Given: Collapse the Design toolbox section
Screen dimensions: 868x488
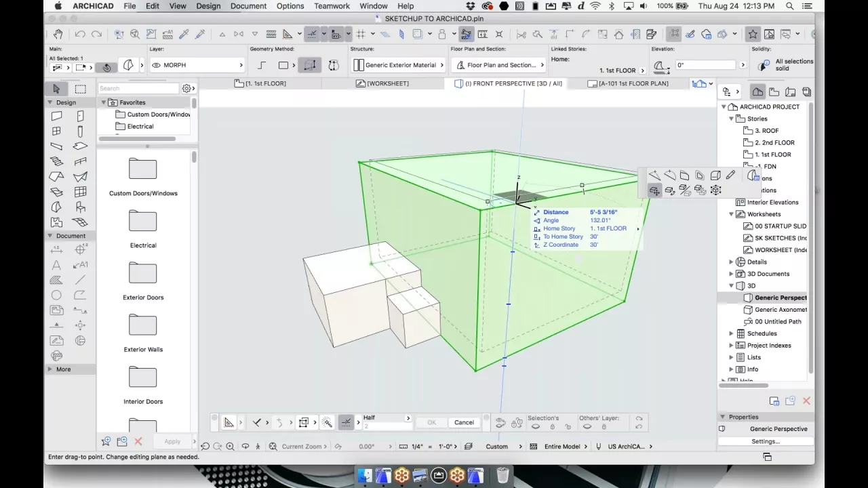Looking at the screenshot, I should (50, 102).
